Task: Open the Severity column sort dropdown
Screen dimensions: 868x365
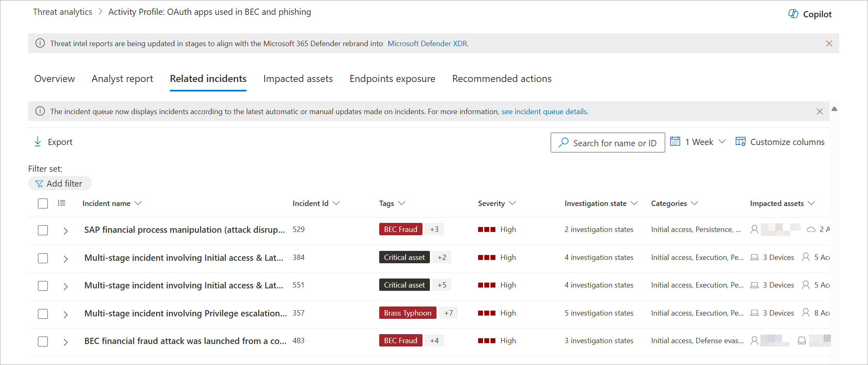Action: point(512,204)
